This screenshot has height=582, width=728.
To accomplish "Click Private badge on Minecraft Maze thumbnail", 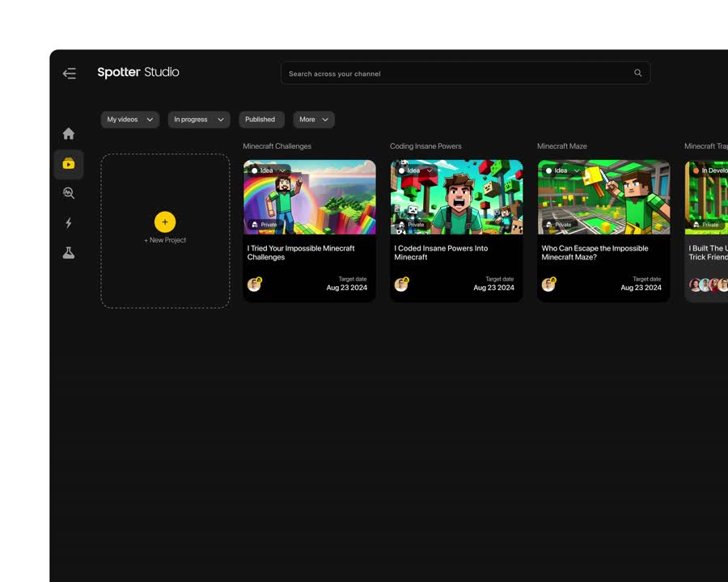I will [558, 225].
